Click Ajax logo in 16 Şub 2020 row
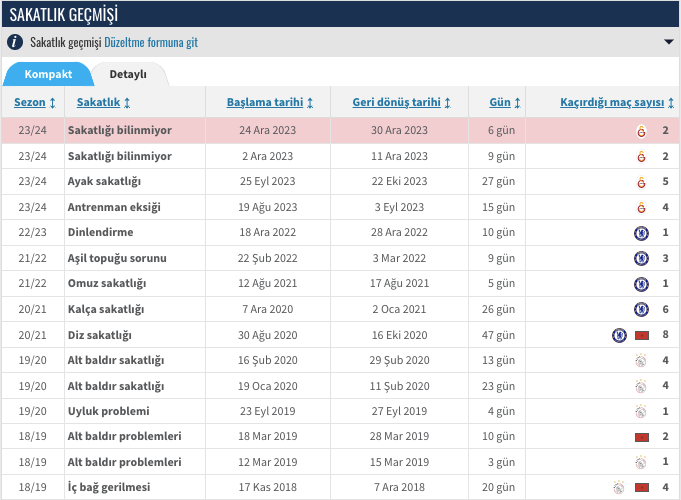 coord(641,361)
